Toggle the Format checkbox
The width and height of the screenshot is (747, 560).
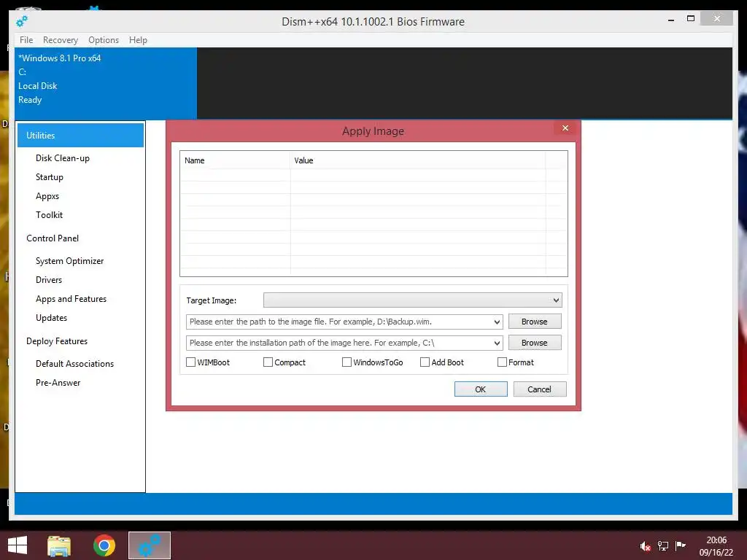(x=502, y=362)
